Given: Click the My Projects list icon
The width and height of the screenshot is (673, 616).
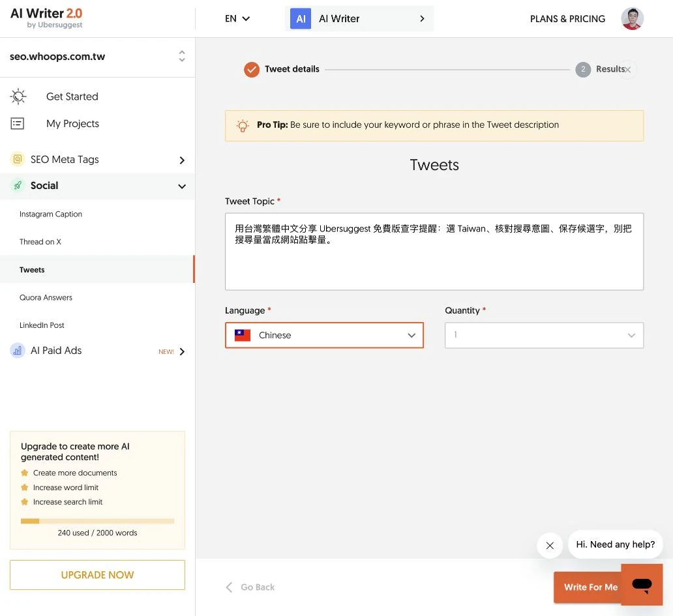Looking at the screenshot, I should (x=17, y=124).
